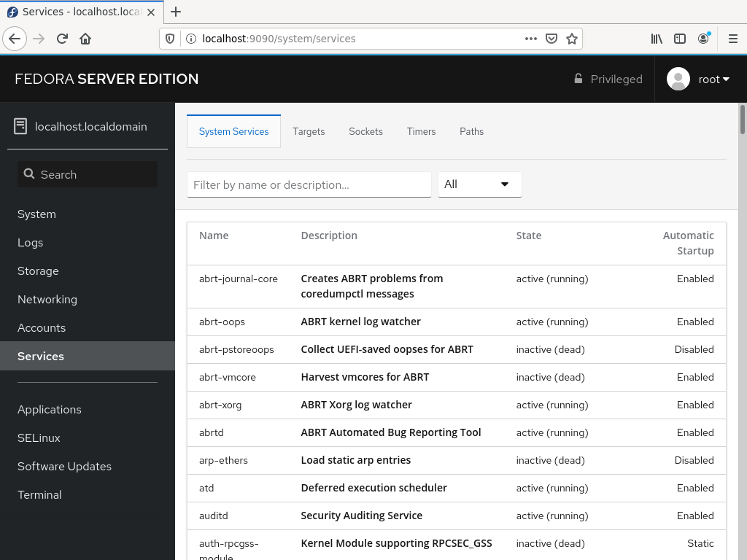Open the abrt-journal-core service row
This screenshot has height=560, width=747.
click(x=457, y=286)
